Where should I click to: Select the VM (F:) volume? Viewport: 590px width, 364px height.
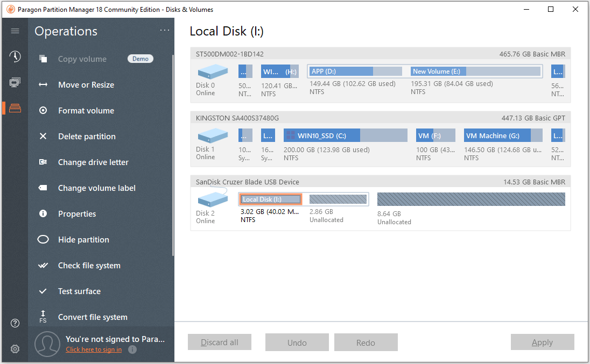[436, 135]
